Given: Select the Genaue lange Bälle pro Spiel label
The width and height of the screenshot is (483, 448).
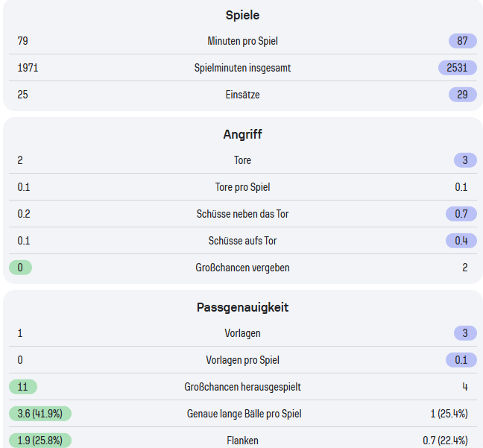Looking at the screenshot, I should tap(242, 414).
